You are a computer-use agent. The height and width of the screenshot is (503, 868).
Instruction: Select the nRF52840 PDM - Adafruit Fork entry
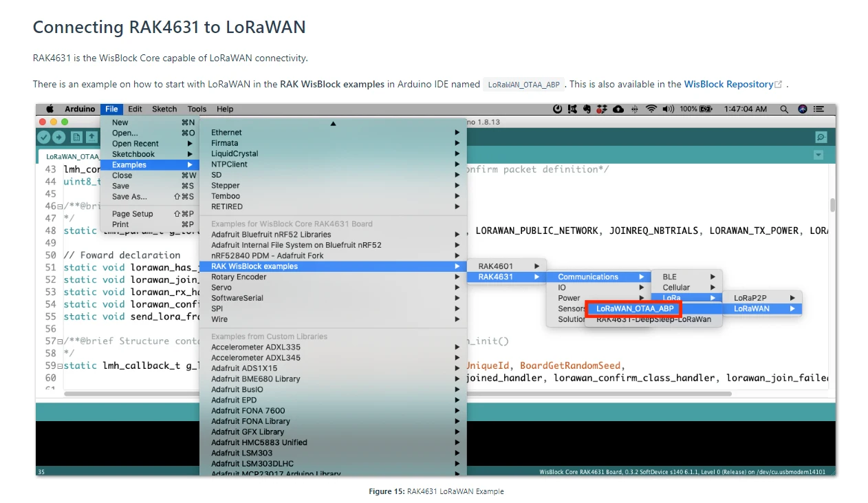pyautogui.click(x=333, y=255)
